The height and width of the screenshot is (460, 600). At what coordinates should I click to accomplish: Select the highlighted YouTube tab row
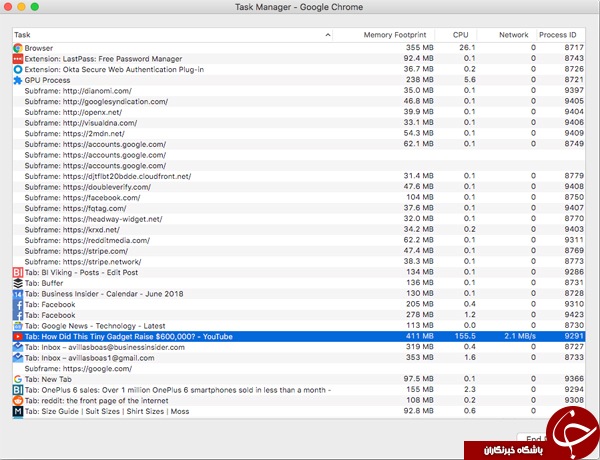pos(298,337)
